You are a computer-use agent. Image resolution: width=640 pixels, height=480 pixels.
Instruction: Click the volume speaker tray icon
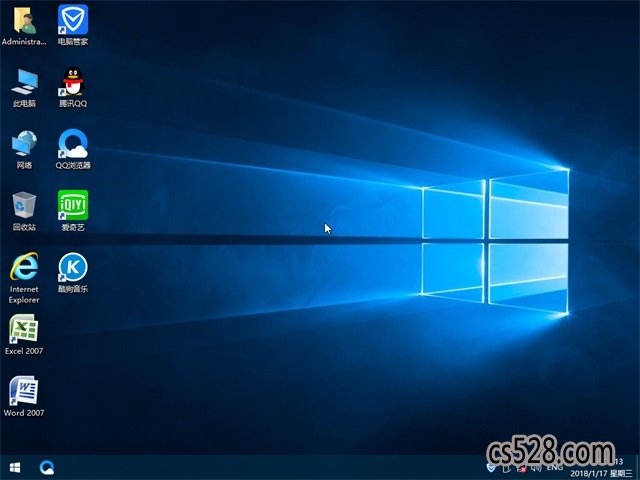point(536,468)
